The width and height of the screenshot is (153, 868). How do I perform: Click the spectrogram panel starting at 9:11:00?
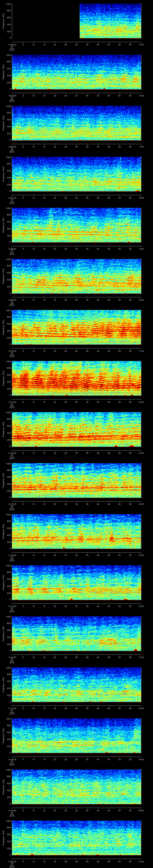click(x=77, y=378)
